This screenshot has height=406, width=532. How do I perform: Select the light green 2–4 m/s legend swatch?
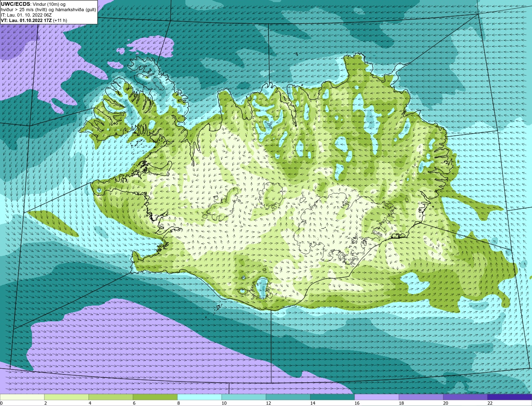click(x=66, y=397)
